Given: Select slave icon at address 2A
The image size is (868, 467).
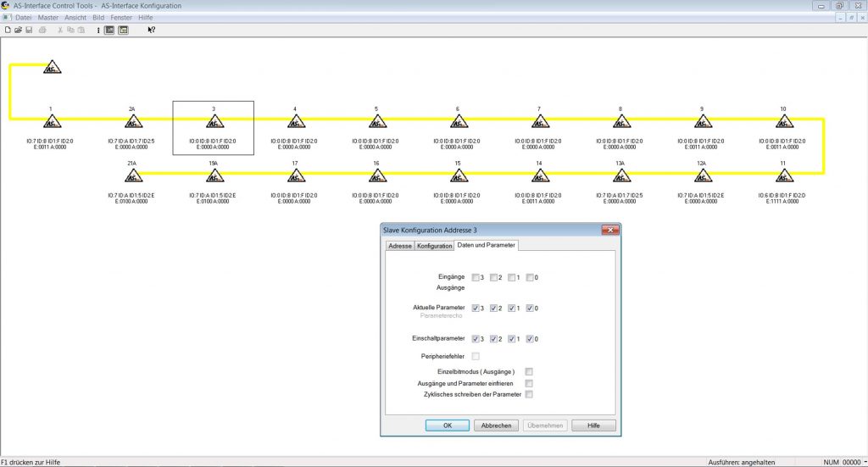Looking at the screenshot, I should [133, 122].
